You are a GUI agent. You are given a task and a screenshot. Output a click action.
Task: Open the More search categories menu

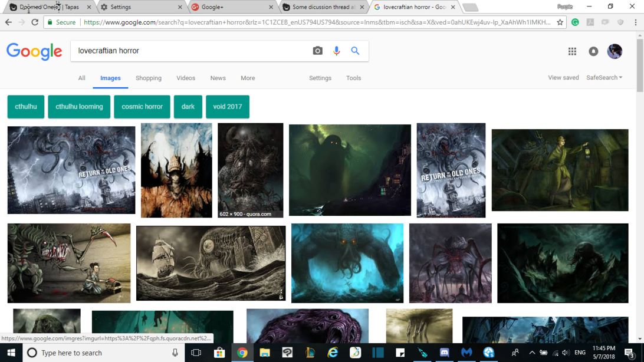248,78
